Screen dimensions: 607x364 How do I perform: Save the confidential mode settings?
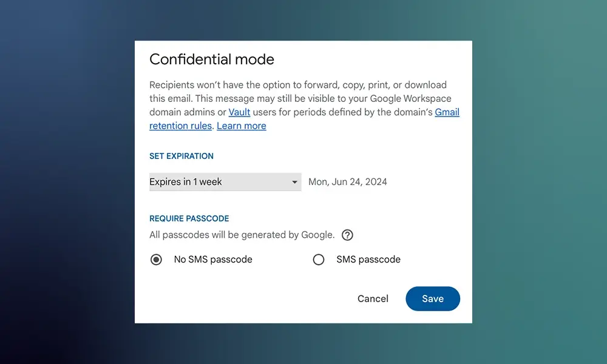click(x=433, y=298)
